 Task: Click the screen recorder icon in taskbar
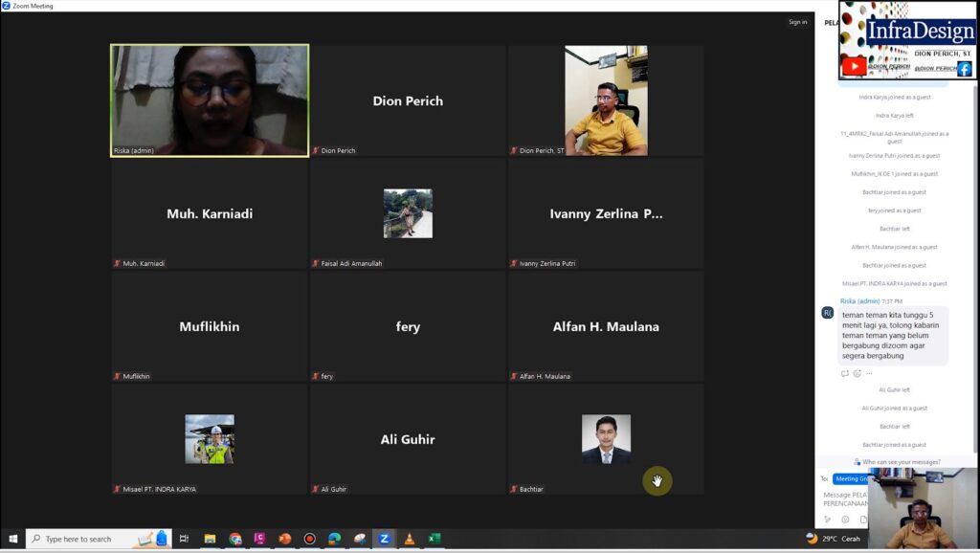tap(309, 539)
